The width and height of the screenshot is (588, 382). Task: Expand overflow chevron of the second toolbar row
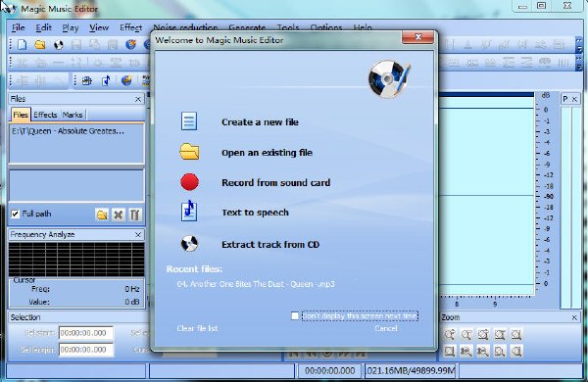coord(579,63)
